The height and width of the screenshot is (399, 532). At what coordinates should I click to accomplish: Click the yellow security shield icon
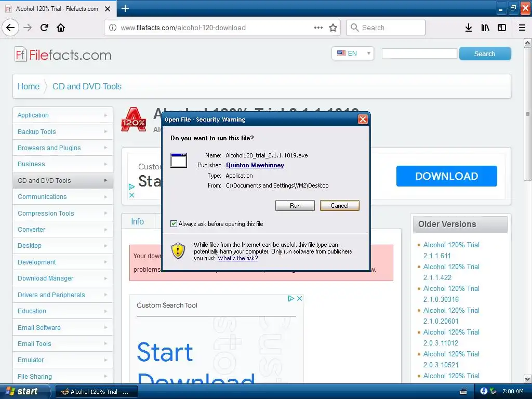(178, 251)
